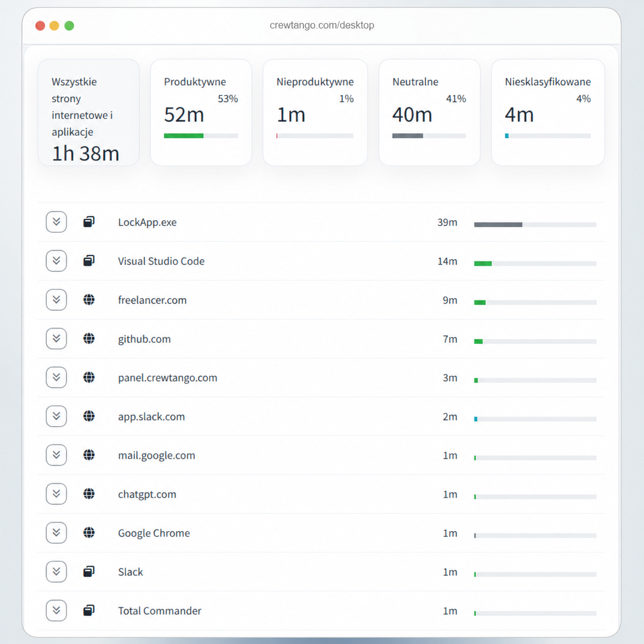The height and width of the screenshot is (644, 644).
Task: Click the globe icon beside Google Chrome
Action: [x=89, y=533]
